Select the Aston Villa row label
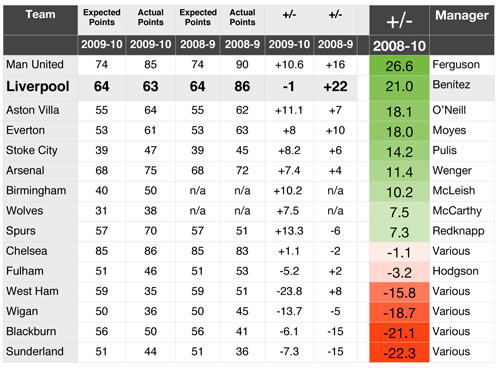500x368 pixels. pos(40,110)
